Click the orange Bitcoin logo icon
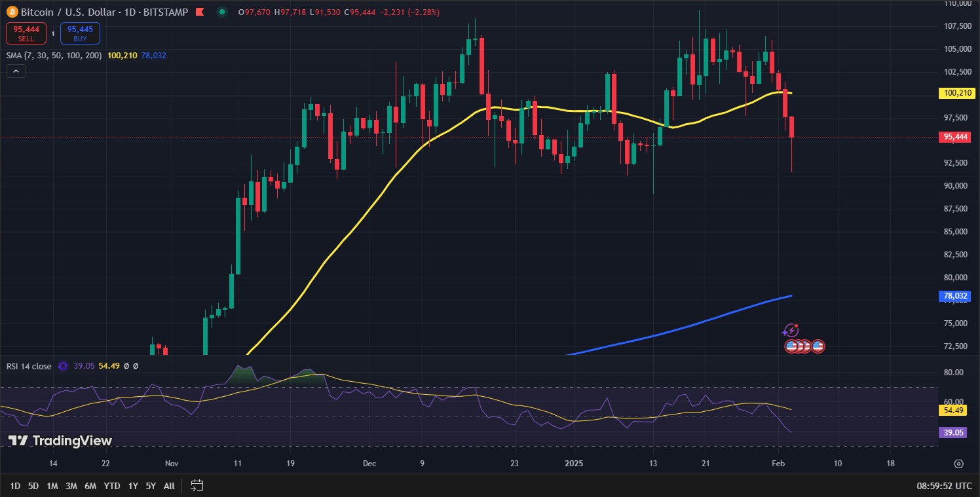This screenshot has width=980, height=497. pos(12,12)
